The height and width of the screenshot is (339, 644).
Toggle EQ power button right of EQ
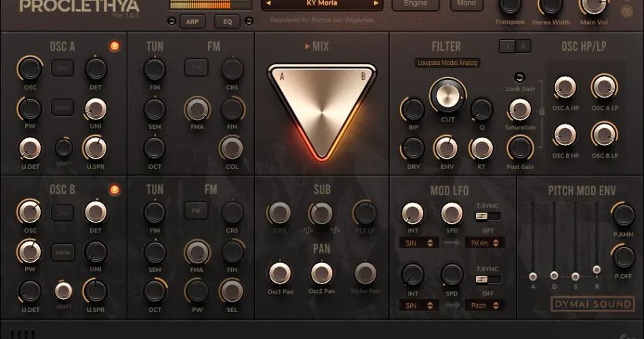pyautogui.click(x=249, y=22)
